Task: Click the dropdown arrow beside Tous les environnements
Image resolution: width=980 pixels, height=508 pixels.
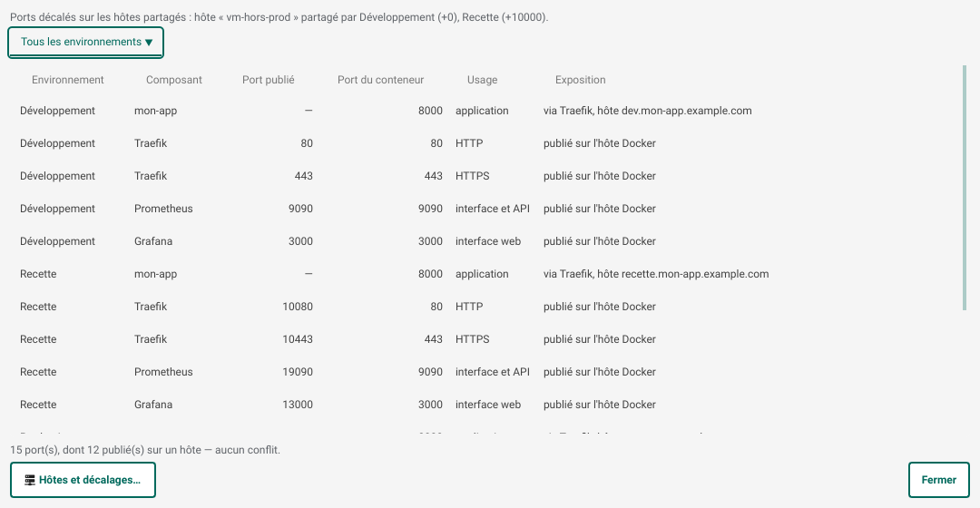Action: [x=149, y=43]
